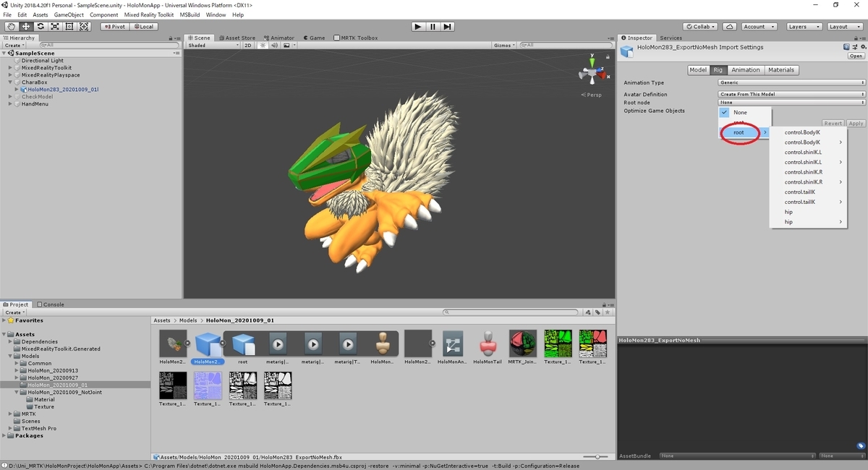Open Gizmos dropdown in Scene view
Screen dimensions: 868x470
(504, 45)
